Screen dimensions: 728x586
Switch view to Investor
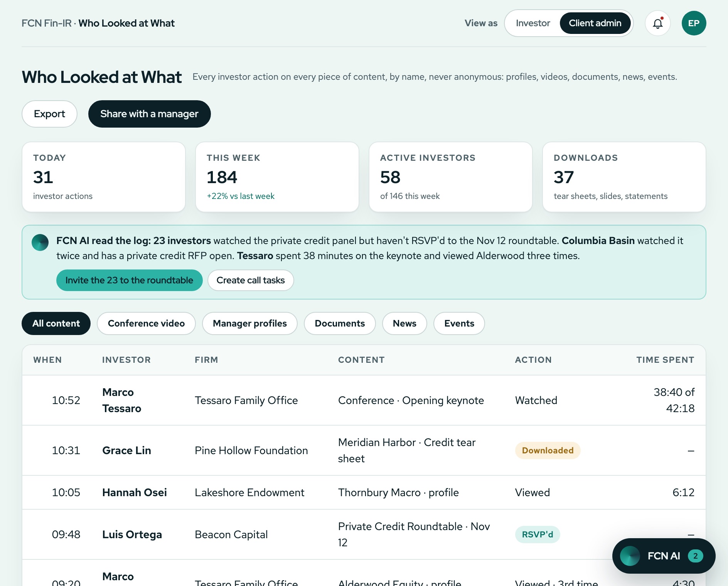(x=533, y=23)
